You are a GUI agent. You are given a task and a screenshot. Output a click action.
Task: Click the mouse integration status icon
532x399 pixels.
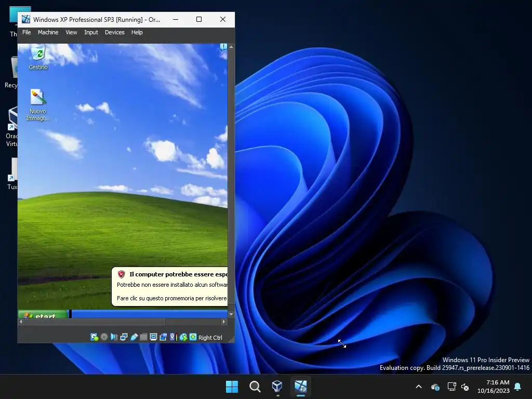tap(183, 337)
